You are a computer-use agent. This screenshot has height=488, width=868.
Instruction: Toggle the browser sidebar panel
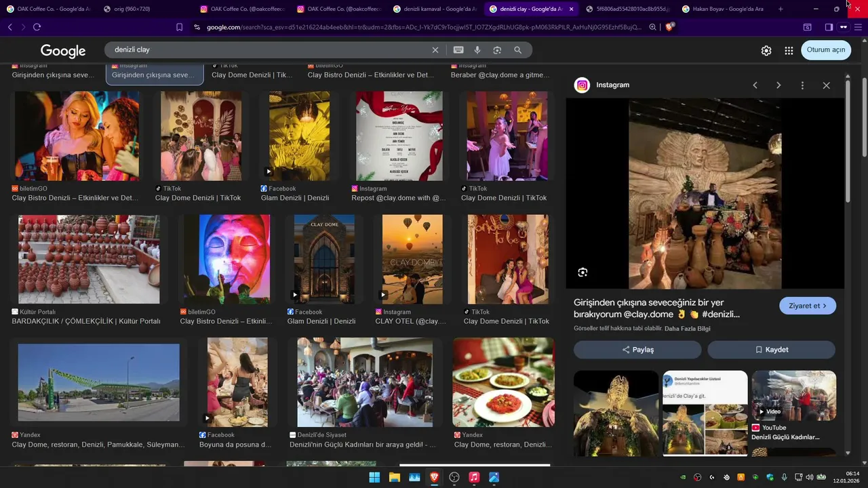[x=829, y=27]
